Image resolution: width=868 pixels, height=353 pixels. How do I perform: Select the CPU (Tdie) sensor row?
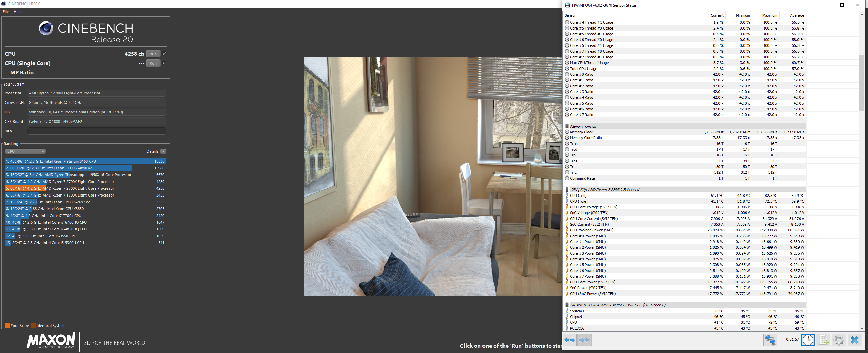pos(685,201)
